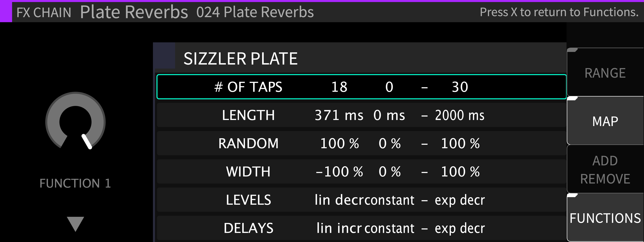Image resolution: width=644 pixels, height=242 pixels.
Task: Select the RANDOM parameter row
Action: point(361,143)
